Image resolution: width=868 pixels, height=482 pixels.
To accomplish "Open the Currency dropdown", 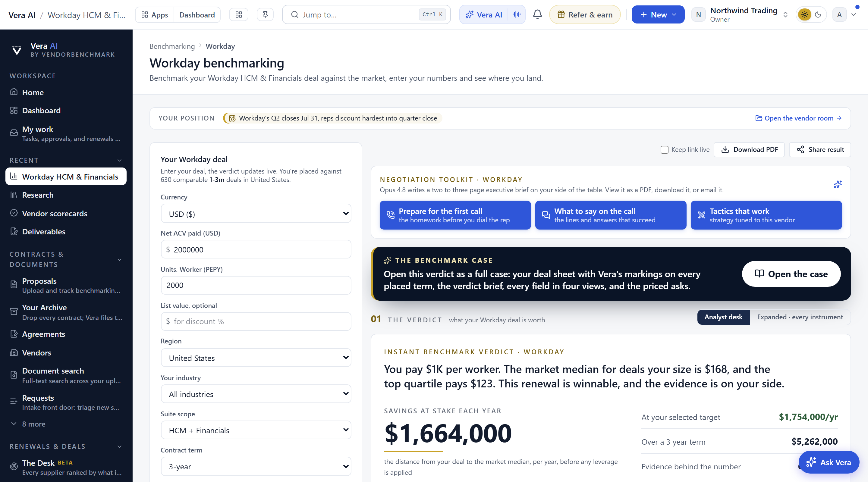I will 256,214.
